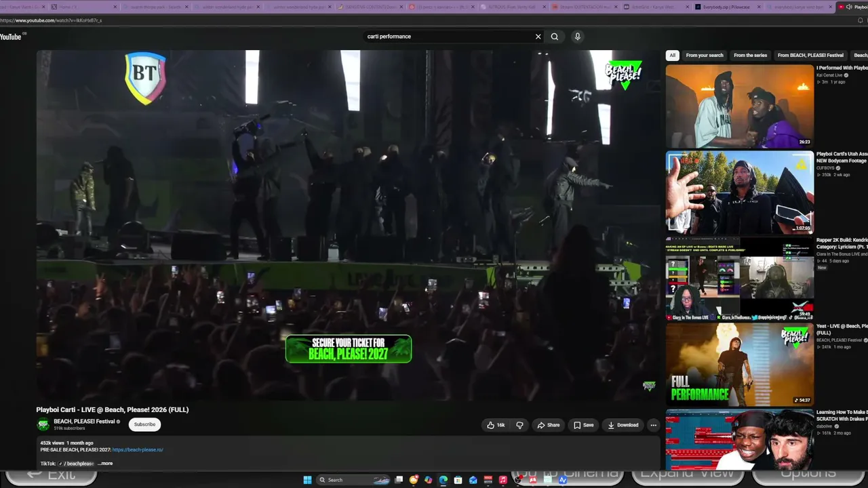
Task: Open the I Performed With Playboi video title
Action: 842,68
